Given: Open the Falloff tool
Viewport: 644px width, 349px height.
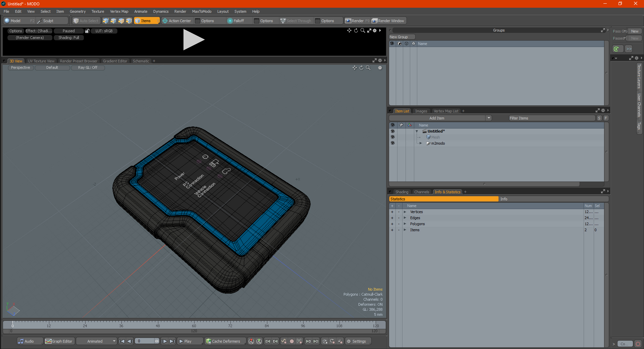Looking at the screenshot, I should point(236,21).
